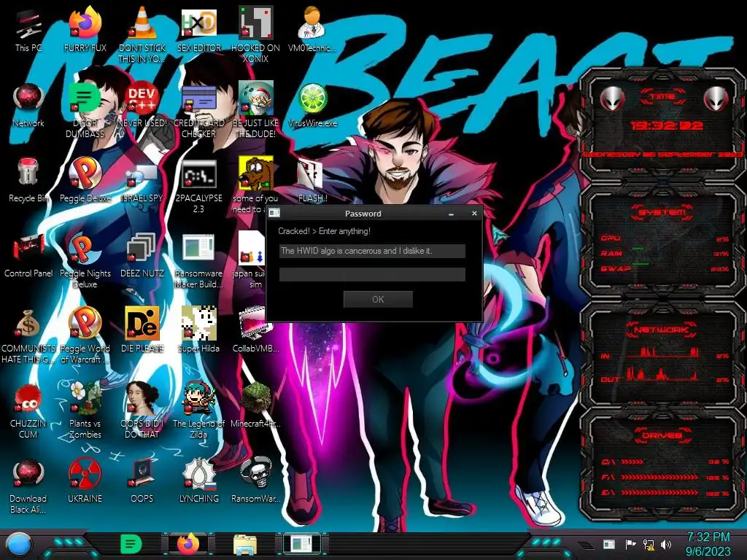Viewport: 747px width, 560px height.
Task: Click the taskbar clock showing 7:32 PM
Action: [x=708, y=544]
